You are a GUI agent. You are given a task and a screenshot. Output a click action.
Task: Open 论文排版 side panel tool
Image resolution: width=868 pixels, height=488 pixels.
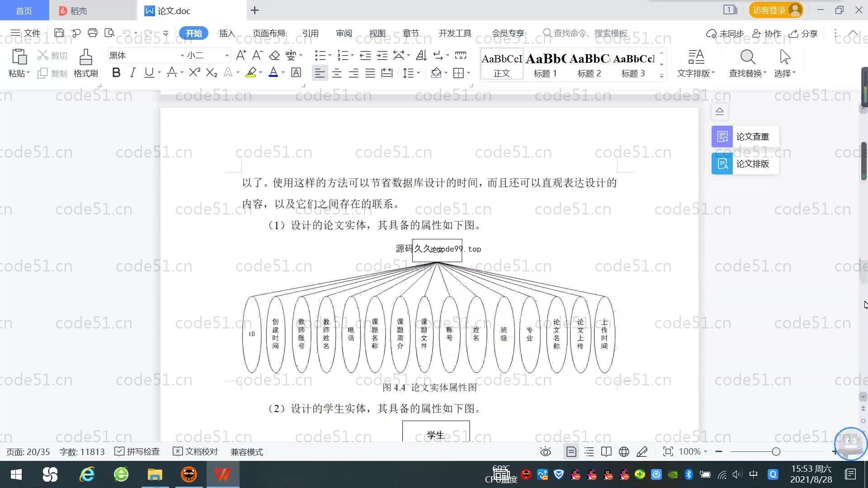[x=745, y=164]
